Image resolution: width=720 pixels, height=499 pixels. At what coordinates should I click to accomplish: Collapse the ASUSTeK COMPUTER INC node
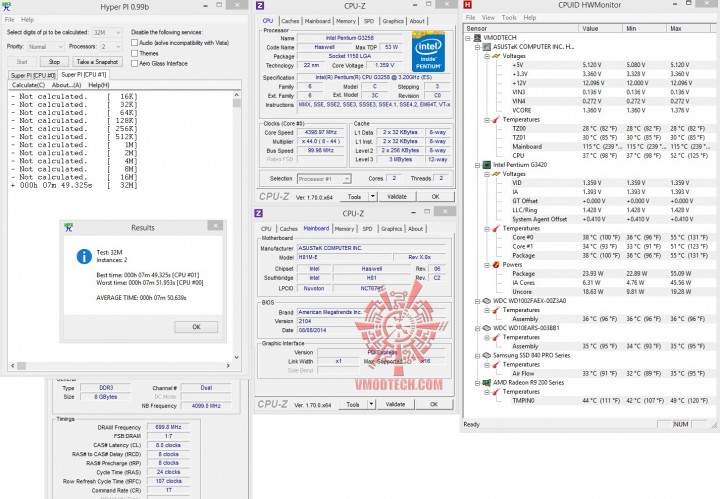point(477,47)
